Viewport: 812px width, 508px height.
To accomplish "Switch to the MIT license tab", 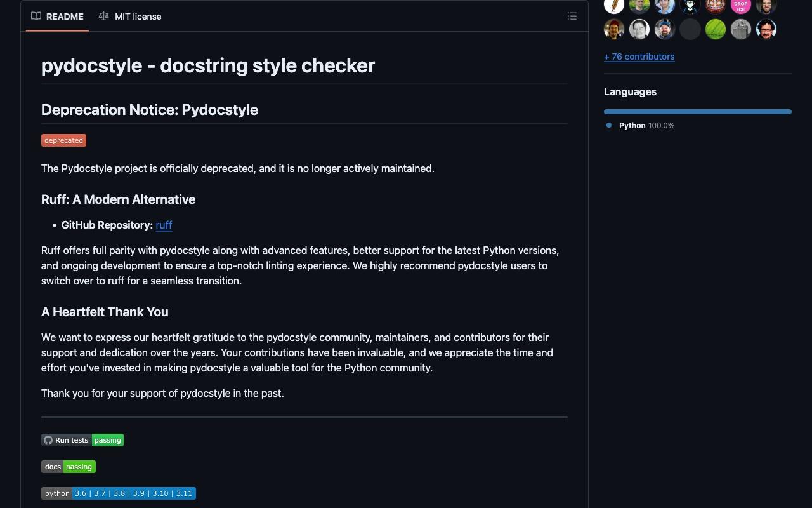I will point(130,17).
